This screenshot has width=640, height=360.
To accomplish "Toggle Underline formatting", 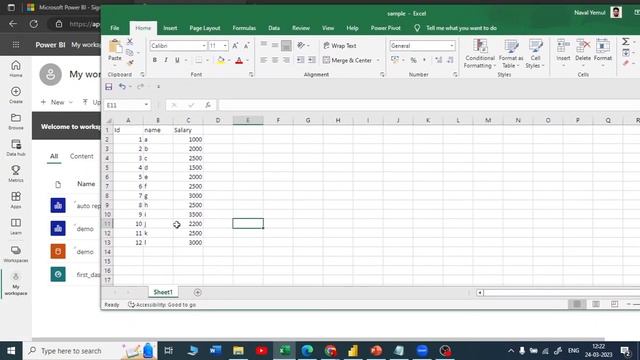I will pyautogui.click(x=177, y=60).
